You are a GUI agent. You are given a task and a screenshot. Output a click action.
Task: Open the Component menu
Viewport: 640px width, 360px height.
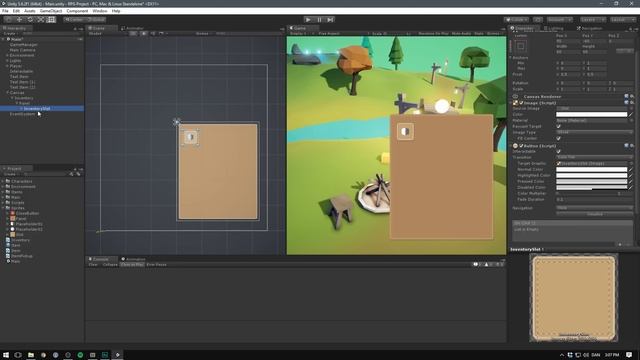77,11
